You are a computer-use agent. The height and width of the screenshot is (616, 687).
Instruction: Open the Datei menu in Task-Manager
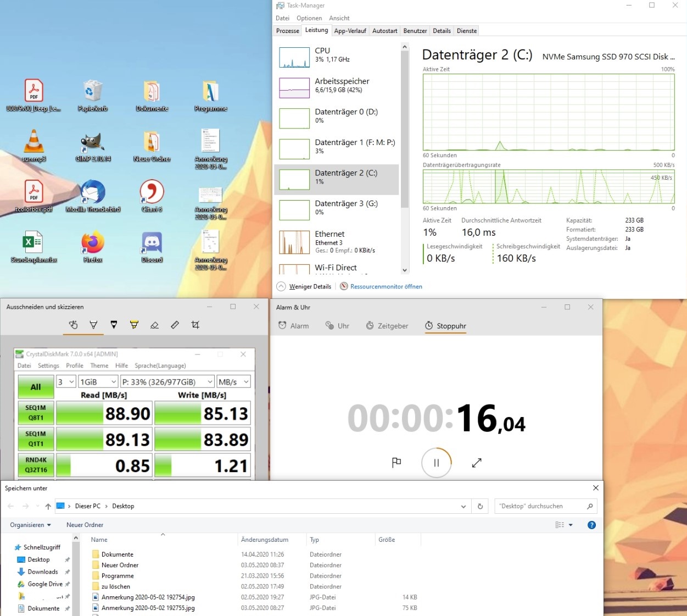[x=282, y=18]
